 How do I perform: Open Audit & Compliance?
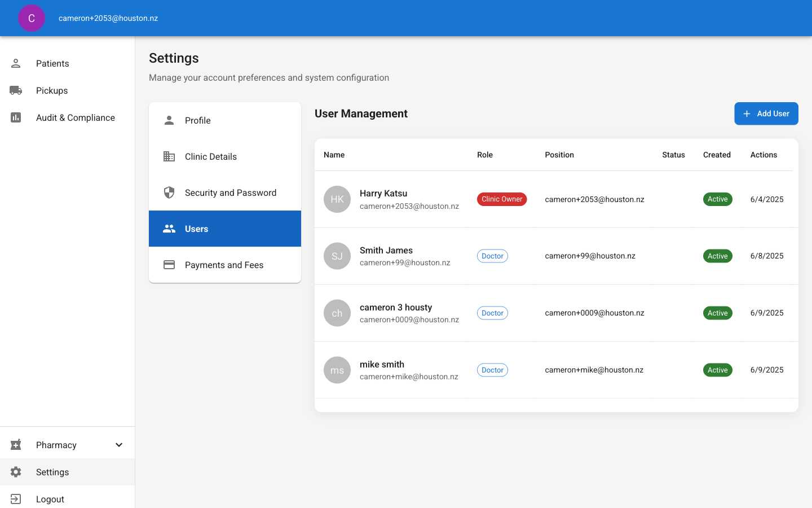click(68, 117)
